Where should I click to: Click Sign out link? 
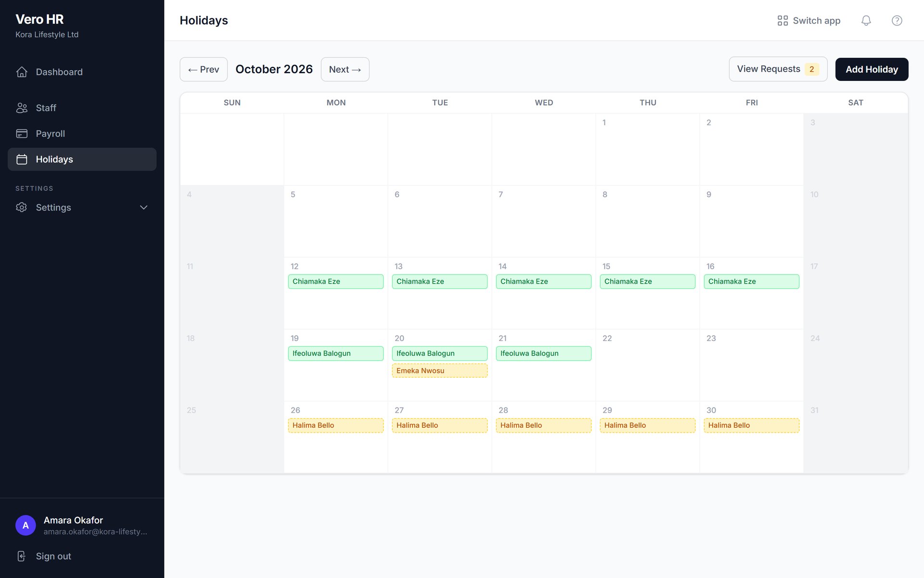tap(82, 556)
